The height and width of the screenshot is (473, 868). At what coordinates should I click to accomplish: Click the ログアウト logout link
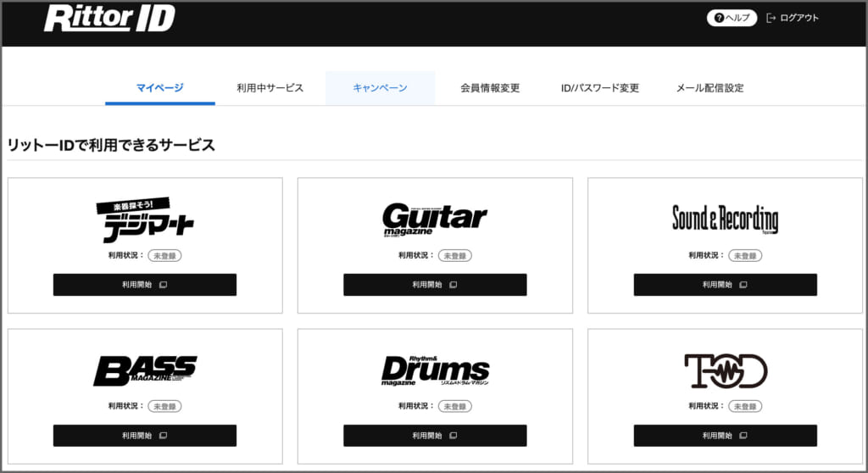[x=793, y=18]
